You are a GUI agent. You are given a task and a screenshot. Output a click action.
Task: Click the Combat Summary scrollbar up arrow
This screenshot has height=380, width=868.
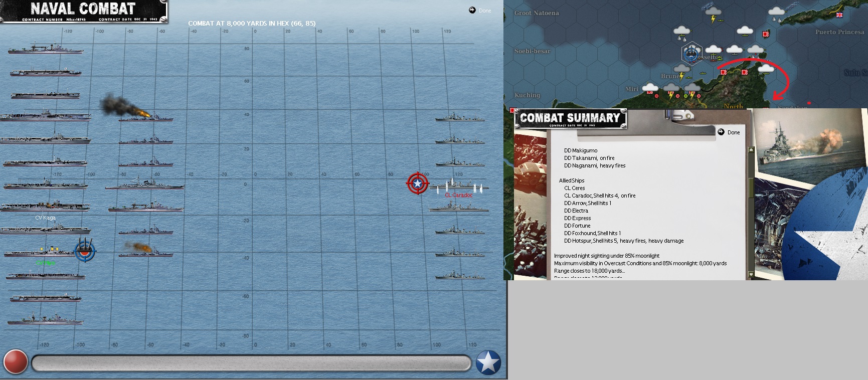[751, 149]
